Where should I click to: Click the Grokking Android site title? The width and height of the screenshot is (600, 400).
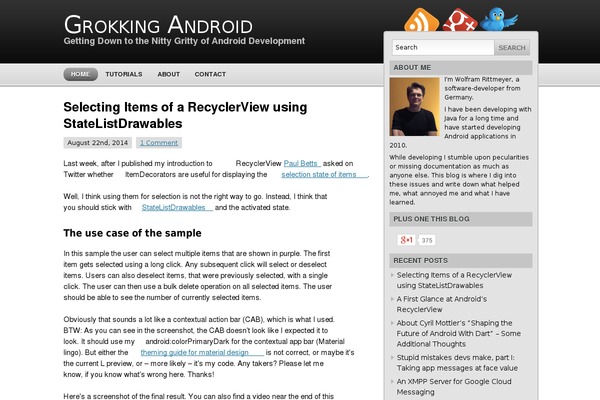pos(158,25)
